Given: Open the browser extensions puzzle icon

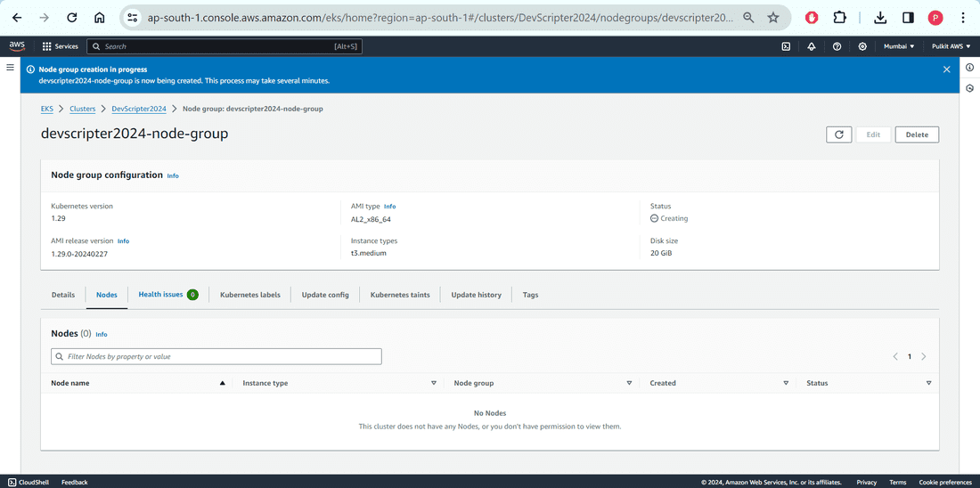Looking at the screenshot, I should [840, 18].
